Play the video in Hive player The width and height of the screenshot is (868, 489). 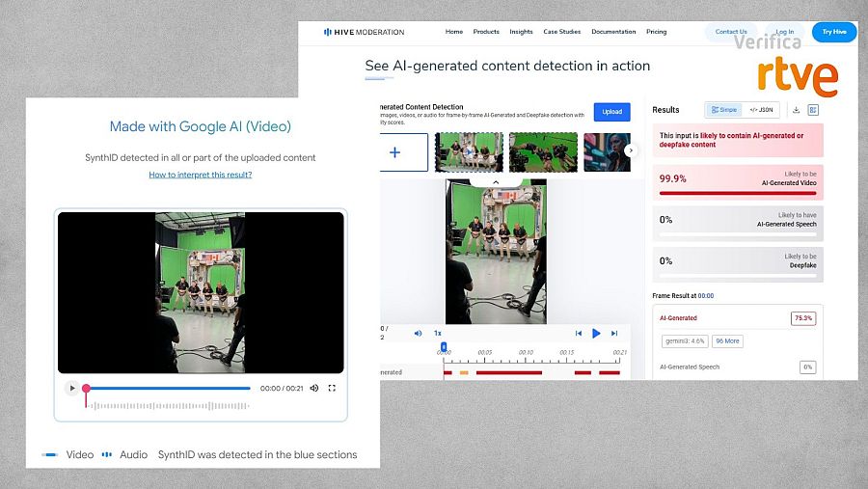[x=596, y=333]
